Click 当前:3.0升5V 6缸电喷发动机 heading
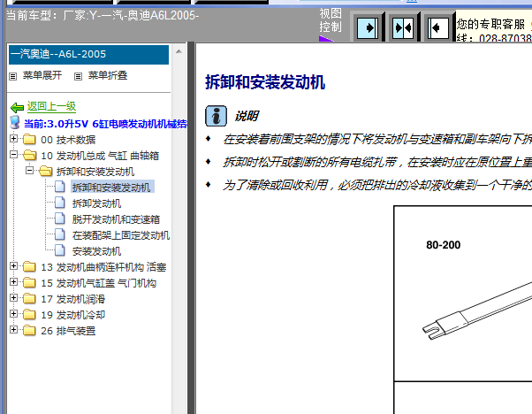 [105, 124]
